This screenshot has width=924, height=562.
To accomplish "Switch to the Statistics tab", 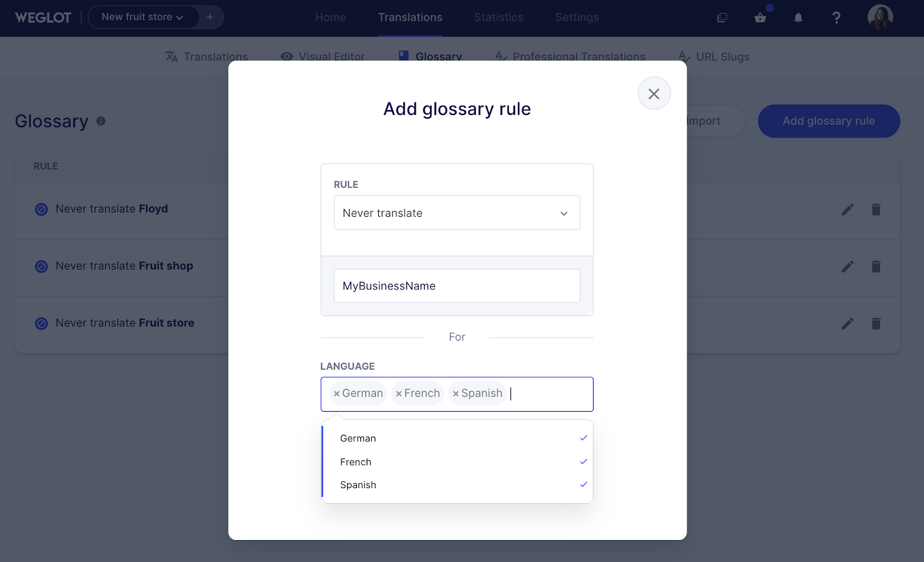I will (498, 17).
